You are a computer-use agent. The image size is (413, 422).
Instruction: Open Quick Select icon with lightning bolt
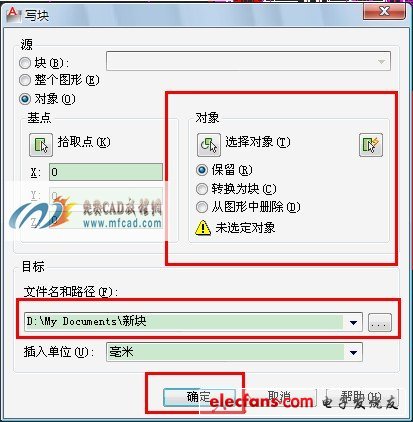click(x=371, y=145)
